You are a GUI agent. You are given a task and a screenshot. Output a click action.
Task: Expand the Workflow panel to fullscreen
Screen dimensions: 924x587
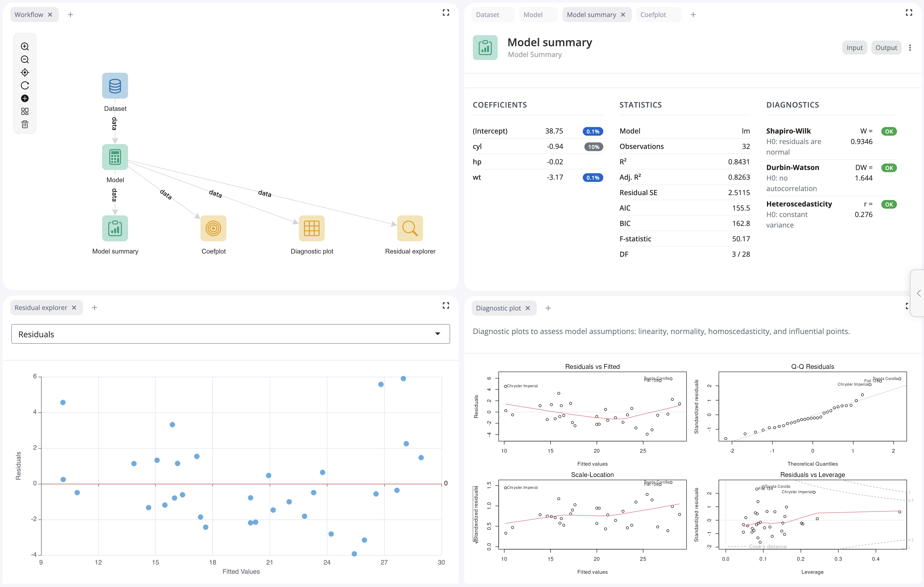tap(446, 12)
